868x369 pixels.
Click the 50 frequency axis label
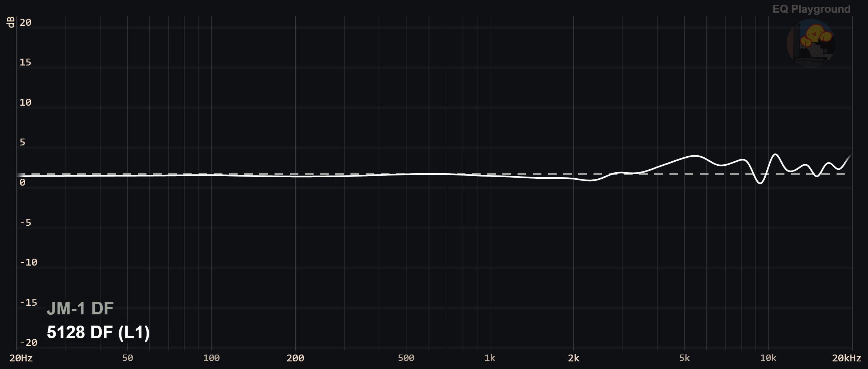[x=128, y=358]
